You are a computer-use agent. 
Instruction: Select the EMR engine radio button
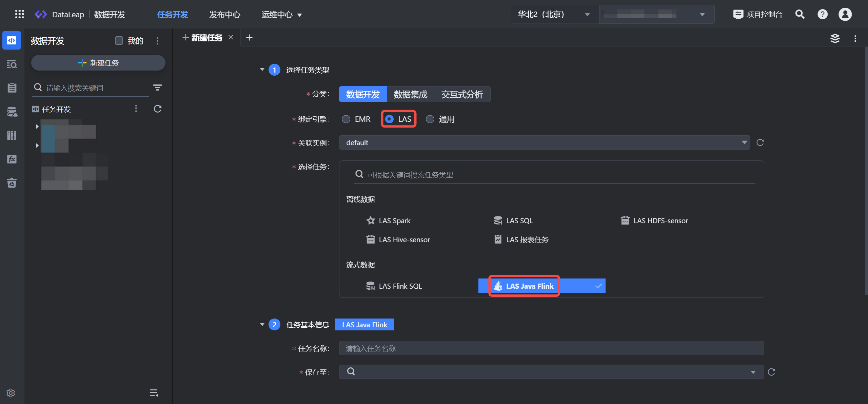click(346, 119)
